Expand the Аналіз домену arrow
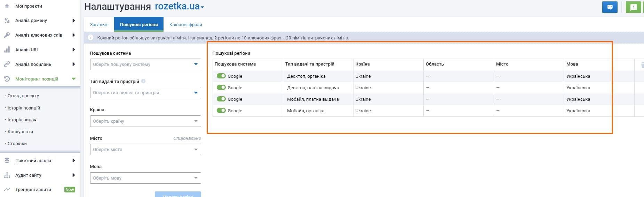This screenshot has height=197, width=644. click(73, 21)
